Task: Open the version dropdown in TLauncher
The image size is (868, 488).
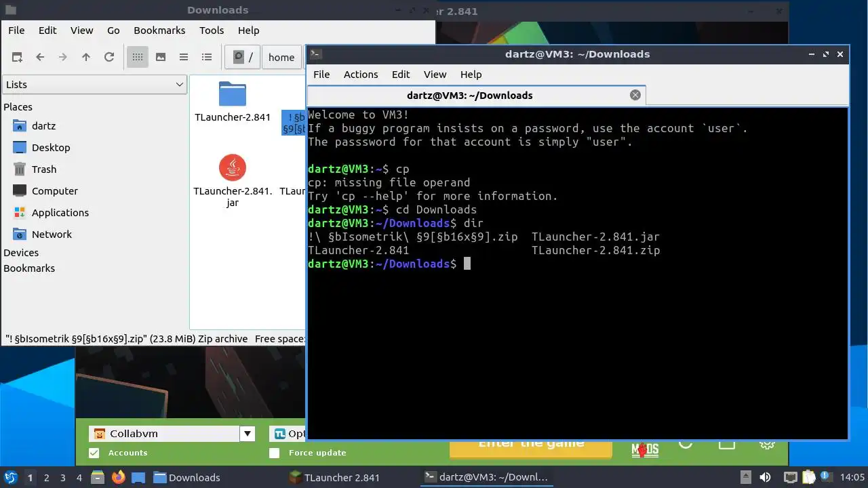Action: point(288,434)
